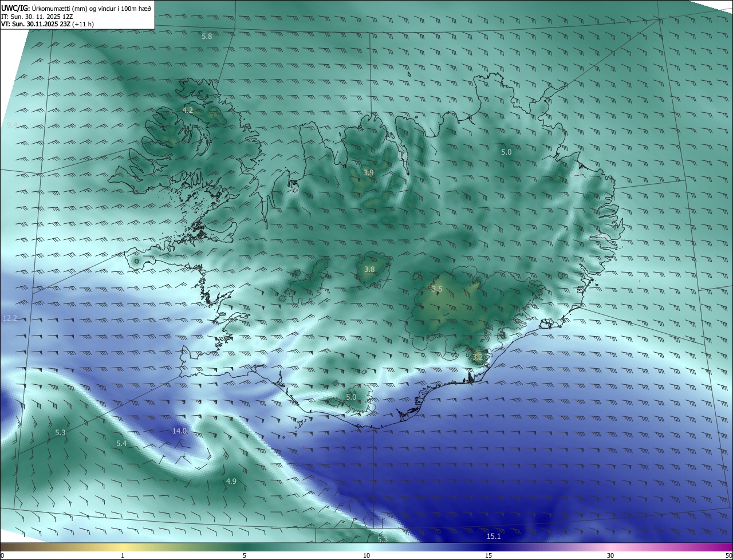Click the title text "UWC/IG: Úrkomumætti (mm) og vindur"
Viewport: 733px width, 560px height.
click(x=60, y=8)
